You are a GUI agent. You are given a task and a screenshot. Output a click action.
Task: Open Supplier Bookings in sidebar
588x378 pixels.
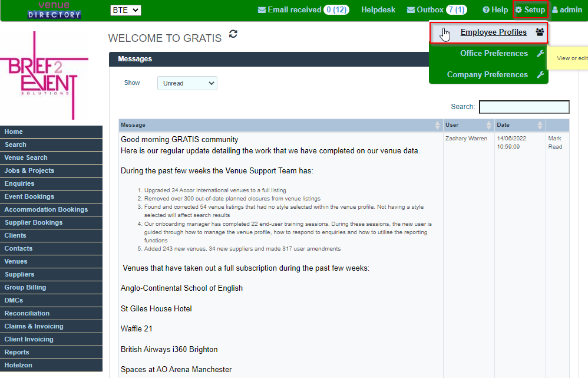coord(51,222)
